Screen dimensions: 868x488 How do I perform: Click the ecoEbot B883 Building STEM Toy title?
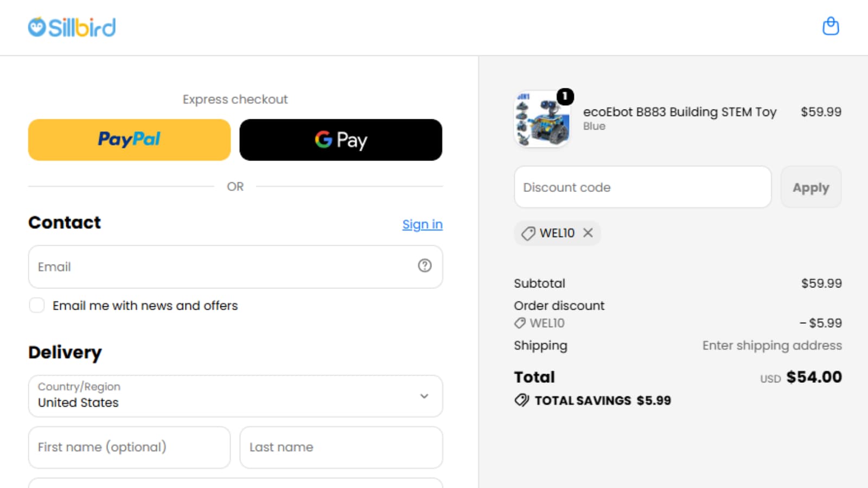[680, 112]
